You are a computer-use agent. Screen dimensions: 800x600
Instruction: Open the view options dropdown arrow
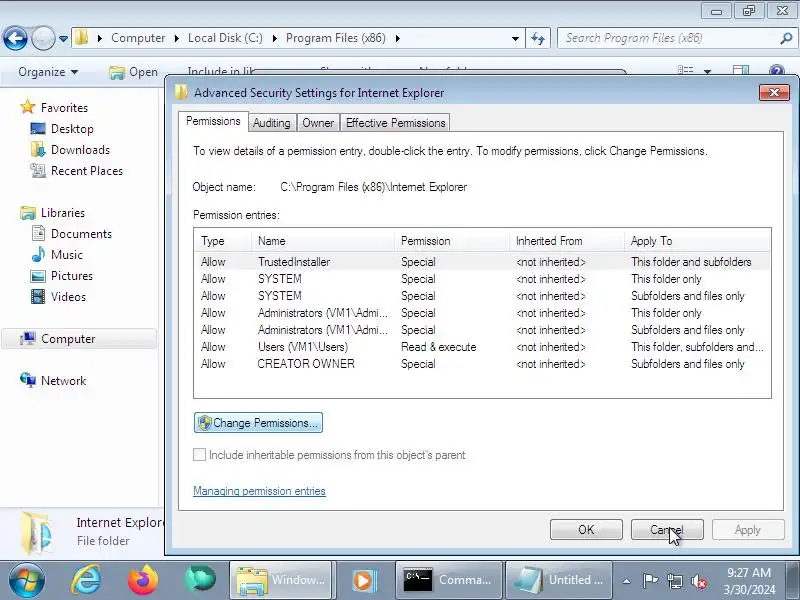coord(708,71)
